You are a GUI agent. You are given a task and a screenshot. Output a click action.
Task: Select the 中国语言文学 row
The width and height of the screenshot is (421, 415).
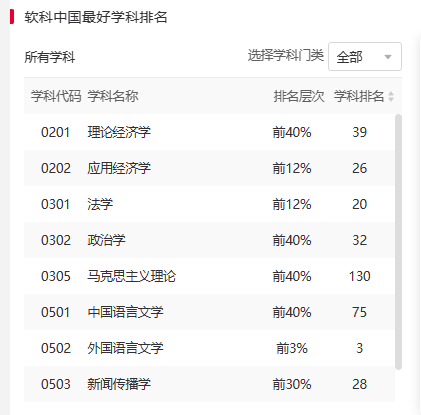point(209,312)
